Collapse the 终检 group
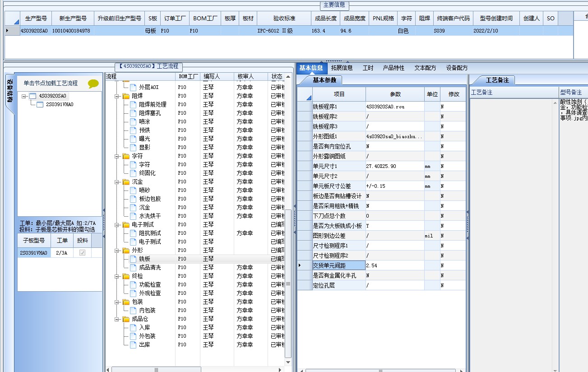 (117, 276)
